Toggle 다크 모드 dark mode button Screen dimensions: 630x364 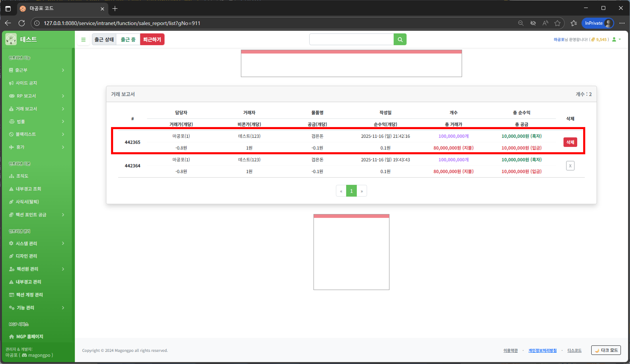[x=606, y=350]
